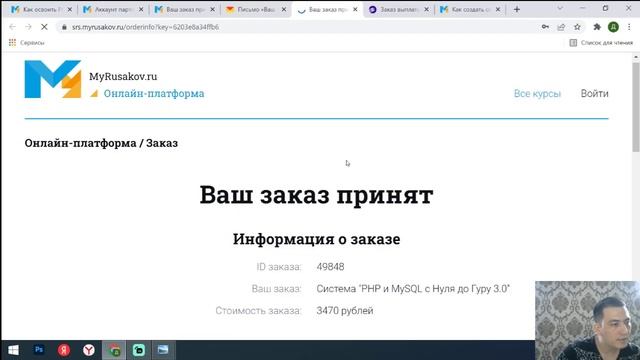640x360 pixels.
Task: Open the Все курсы link
Action: pos(537,93)
